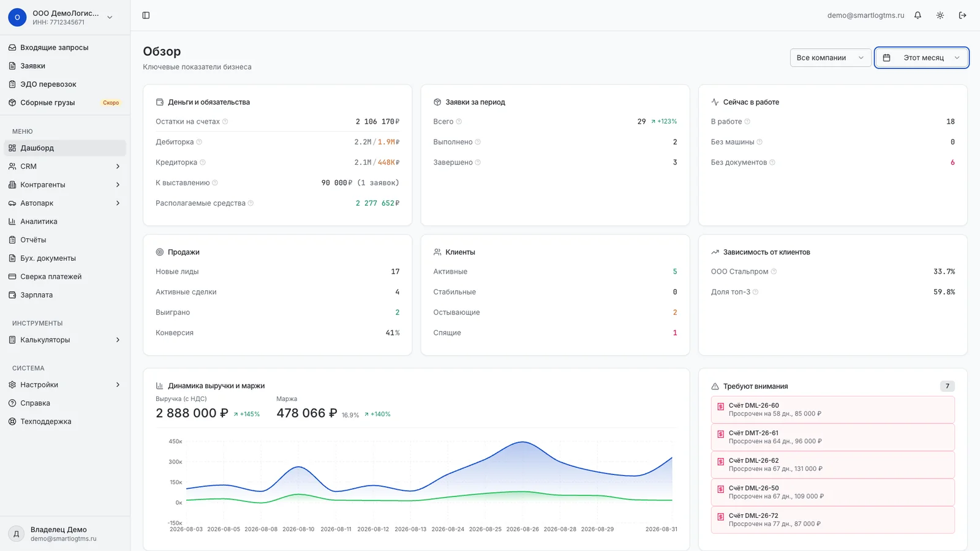Image resolution: width=980 pixels, height=551 pixels.
Task: Click info icon next to Располагаемые средства
Action: point(251,203)
